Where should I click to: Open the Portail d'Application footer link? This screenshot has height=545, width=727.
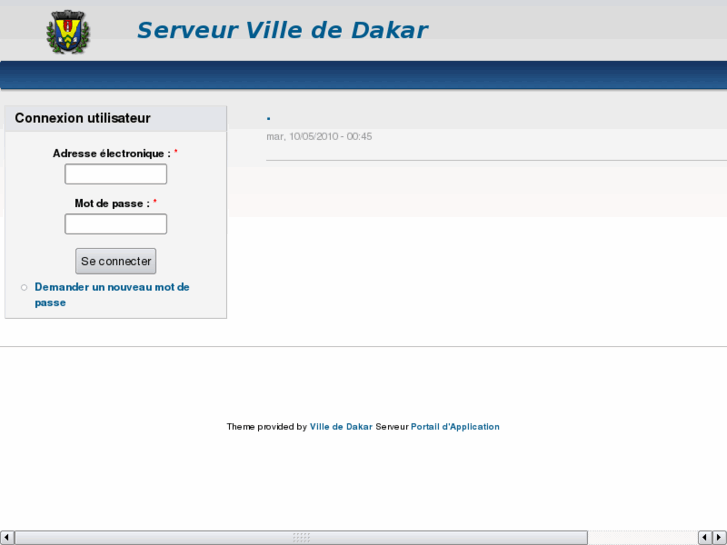tap(455, 427)
